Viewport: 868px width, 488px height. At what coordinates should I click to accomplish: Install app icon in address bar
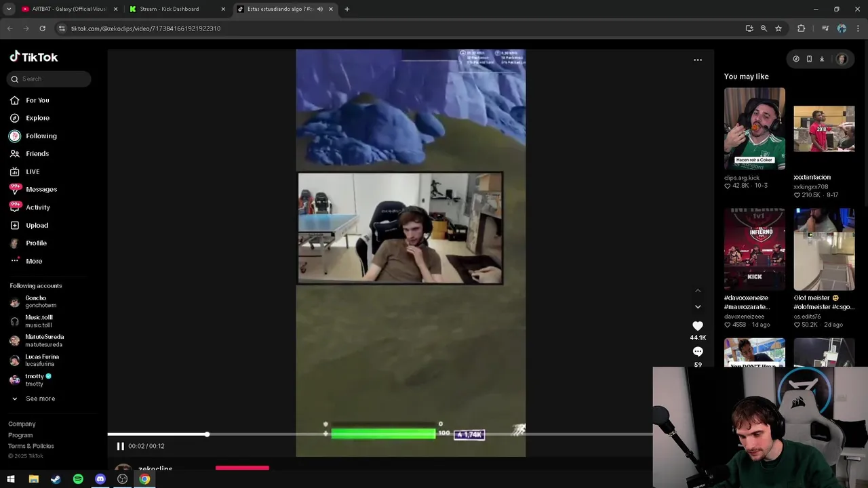[749, 28]
